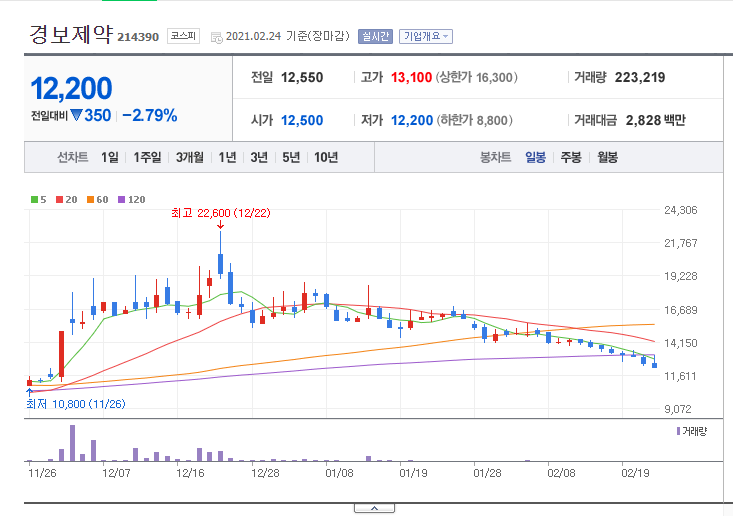Select the 10년 line chart tab
The height and width of the screenshot is (516, 733).
pyautogui.click(x=326, y=158)
